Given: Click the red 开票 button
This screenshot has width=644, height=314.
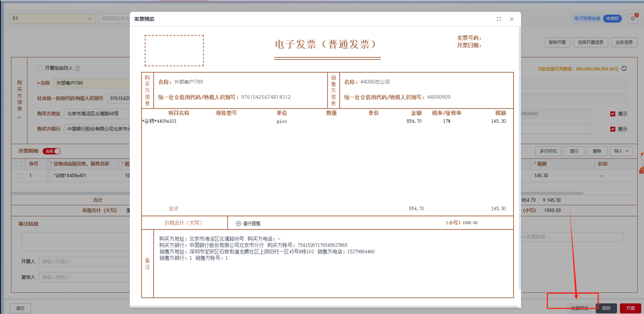Looking at the screenshot, I should point(630,308).
